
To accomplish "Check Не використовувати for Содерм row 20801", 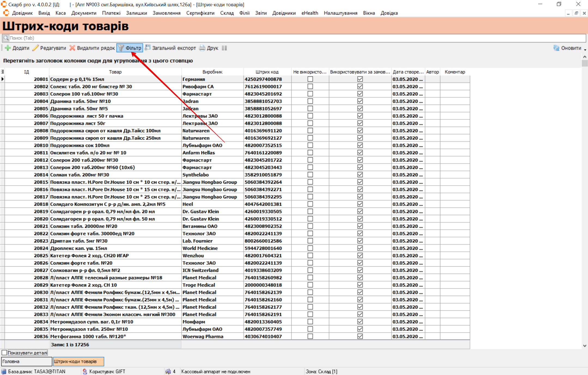I will tap(310, 79).
